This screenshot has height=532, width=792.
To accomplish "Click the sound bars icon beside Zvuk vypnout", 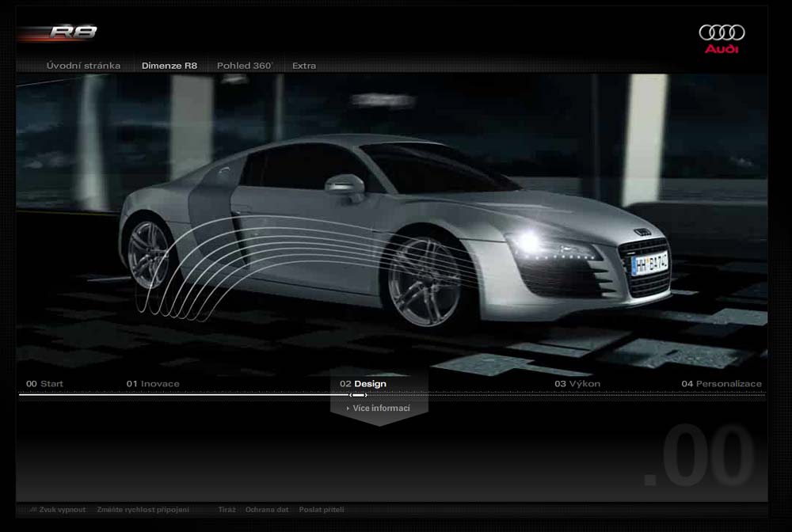I will (33, 510).
